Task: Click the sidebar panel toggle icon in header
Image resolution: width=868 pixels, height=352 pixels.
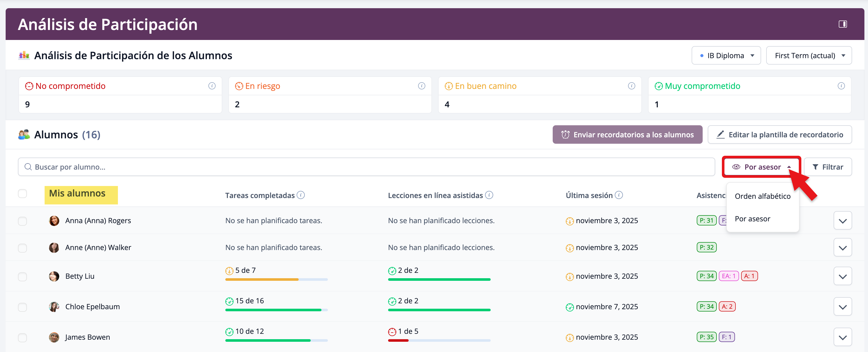Action: 842,24
